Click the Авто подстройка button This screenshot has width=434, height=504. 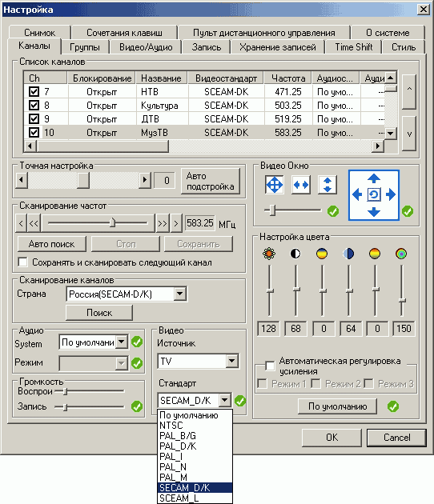tap(211, 181)
